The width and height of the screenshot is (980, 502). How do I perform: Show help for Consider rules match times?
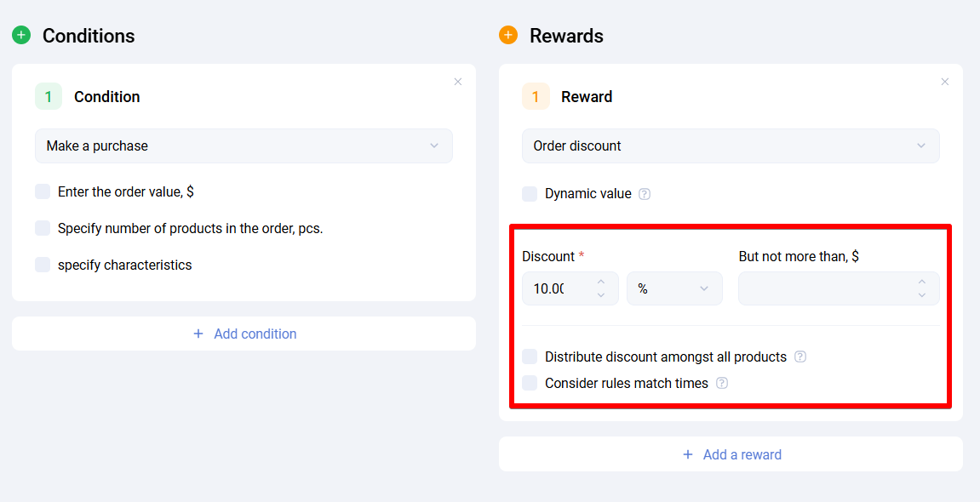(x=722, y=384)
